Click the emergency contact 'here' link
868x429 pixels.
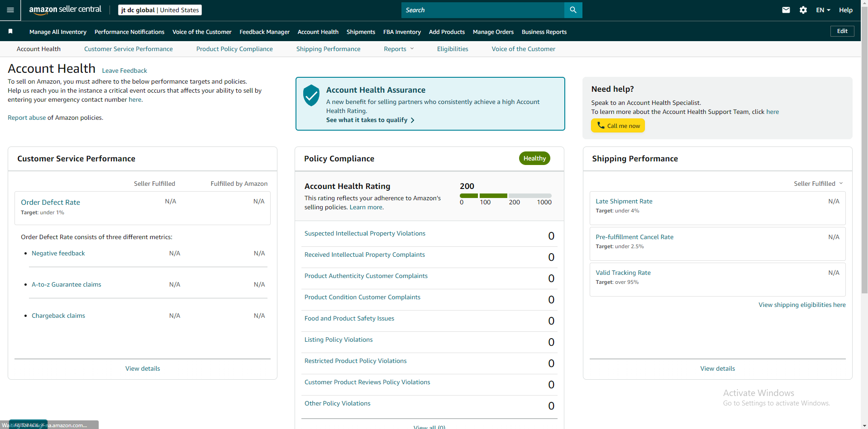[x=135, y=99]
